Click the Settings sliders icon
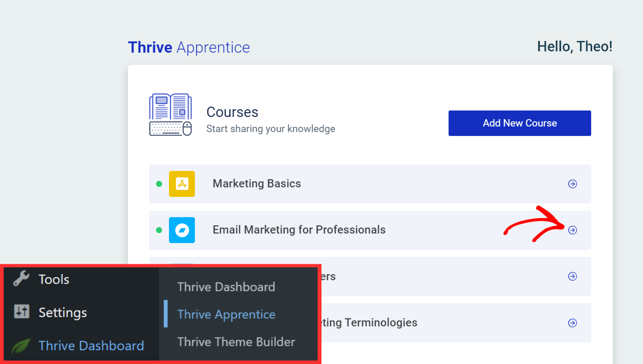 tap(22, 311)
